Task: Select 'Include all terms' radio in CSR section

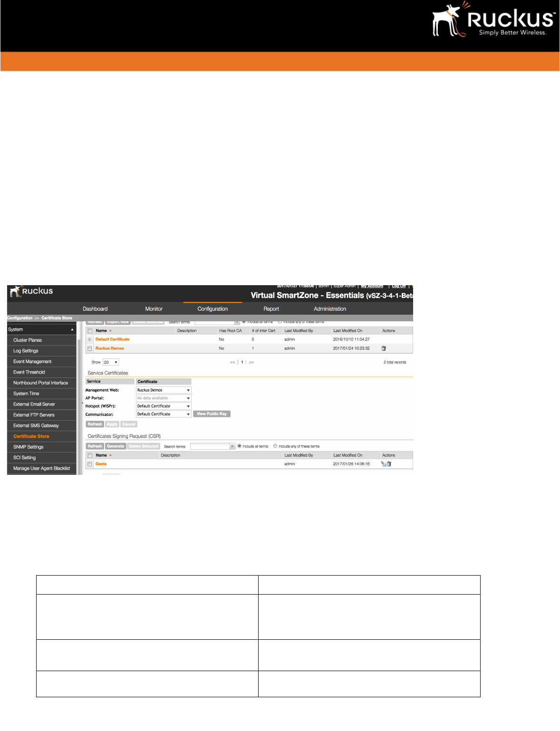Action: (240, 446)
